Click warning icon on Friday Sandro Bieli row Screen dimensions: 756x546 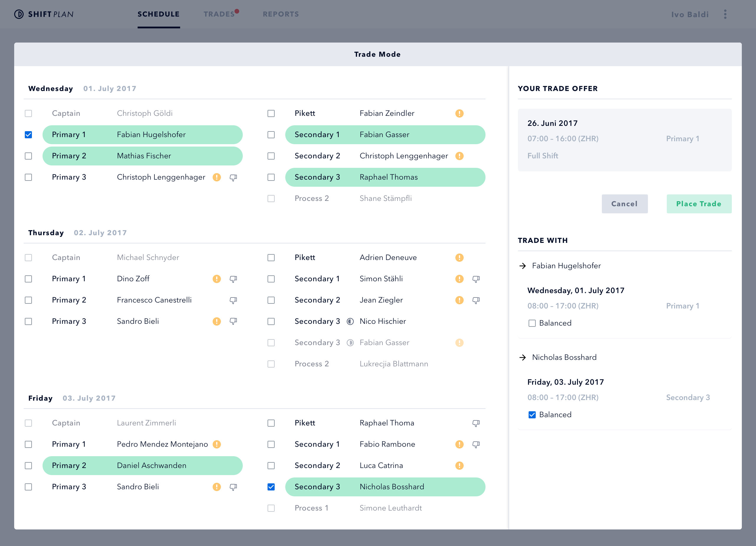click(x=217, y=487)
